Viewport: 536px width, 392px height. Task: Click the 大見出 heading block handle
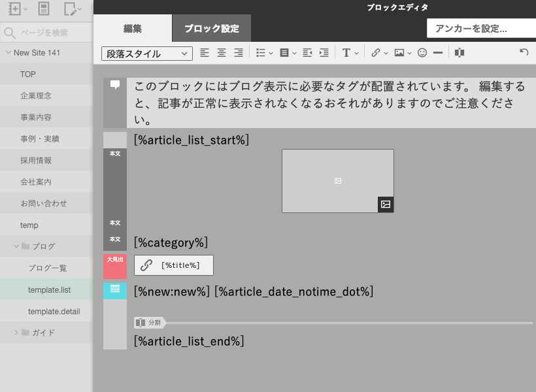coord(115,267)
